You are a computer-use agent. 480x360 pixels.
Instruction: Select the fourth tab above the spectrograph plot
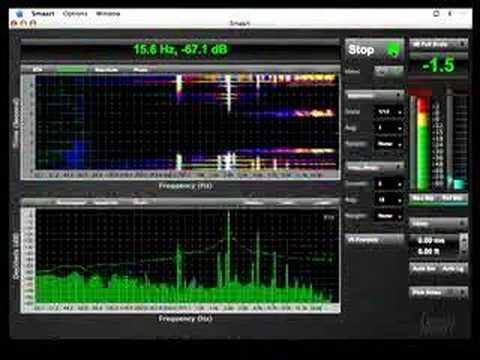tap(140, 69)
